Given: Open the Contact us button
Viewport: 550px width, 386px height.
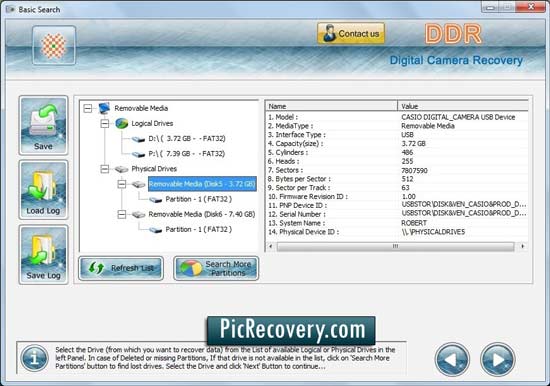Looking at the screenshot, I should click(351, 34).
